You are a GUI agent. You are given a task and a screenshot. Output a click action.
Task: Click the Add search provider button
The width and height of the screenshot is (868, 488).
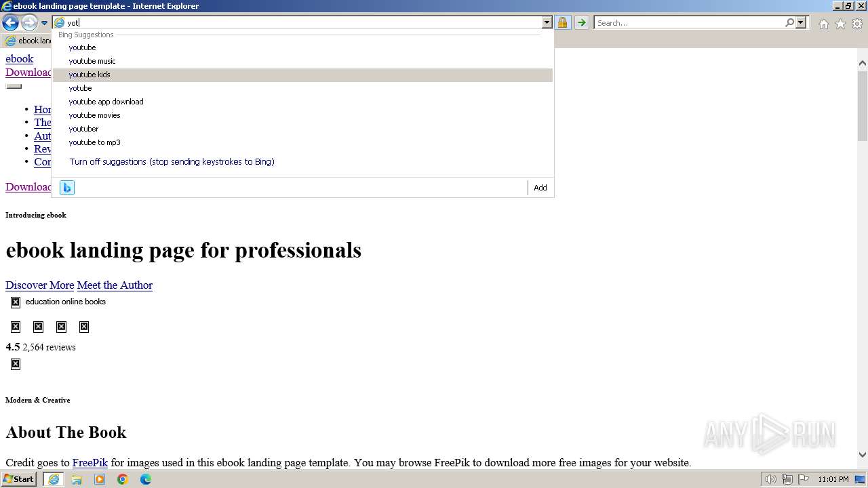(x=540, y=188)
